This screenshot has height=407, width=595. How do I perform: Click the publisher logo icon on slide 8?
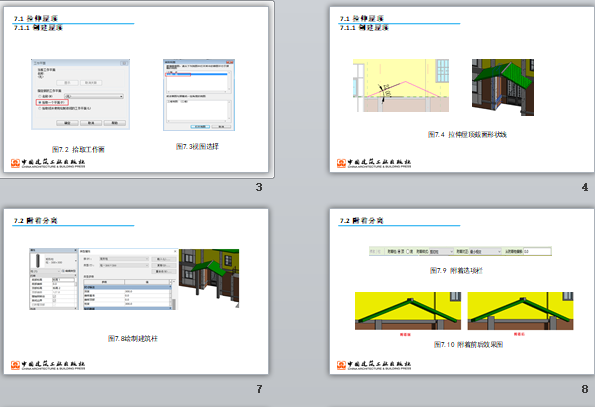(341, 365)
